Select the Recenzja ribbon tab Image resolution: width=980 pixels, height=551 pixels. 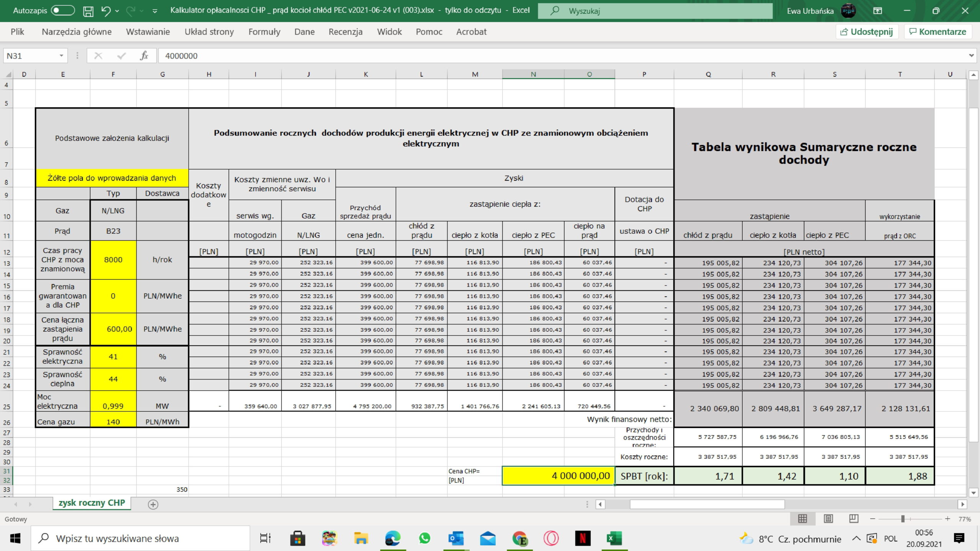click(345, 32)
